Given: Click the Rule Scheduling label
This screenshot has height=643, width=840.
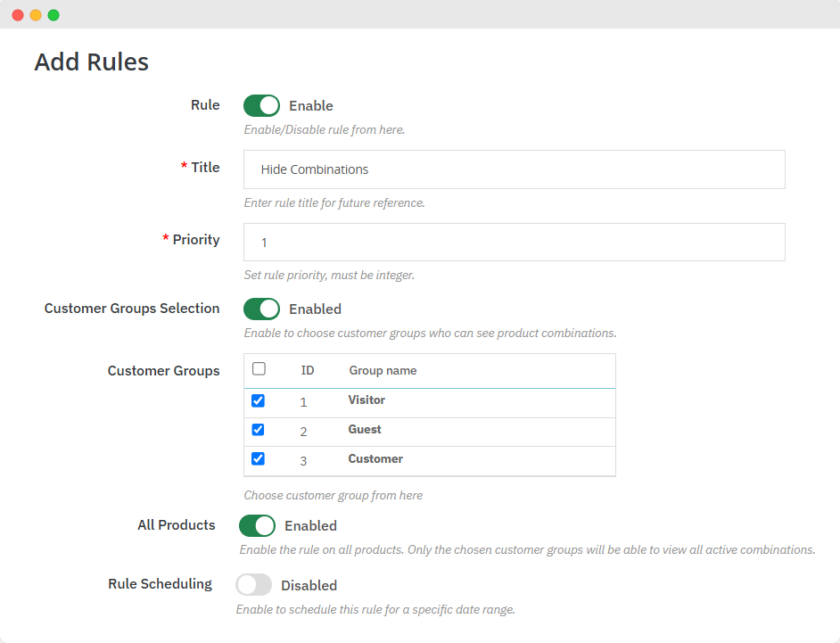Looking at the screenshot, I should coord(160,584).
